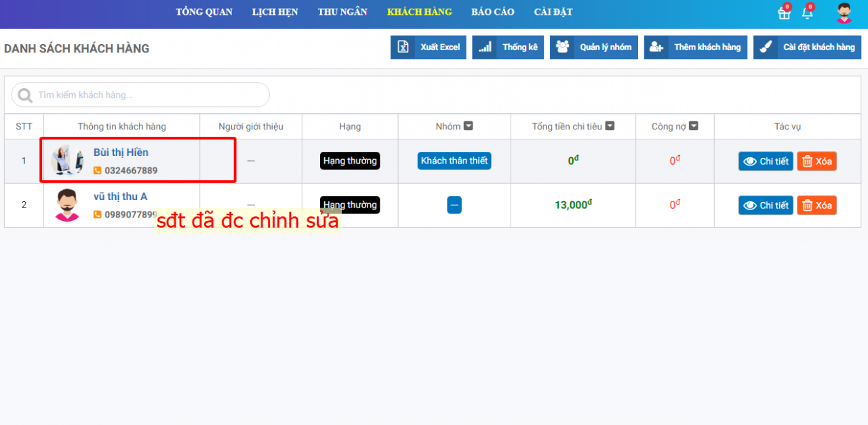
Task: Open Cài đặt khách hàng settings
Action: pyautogui.click(x=807, y=47)
